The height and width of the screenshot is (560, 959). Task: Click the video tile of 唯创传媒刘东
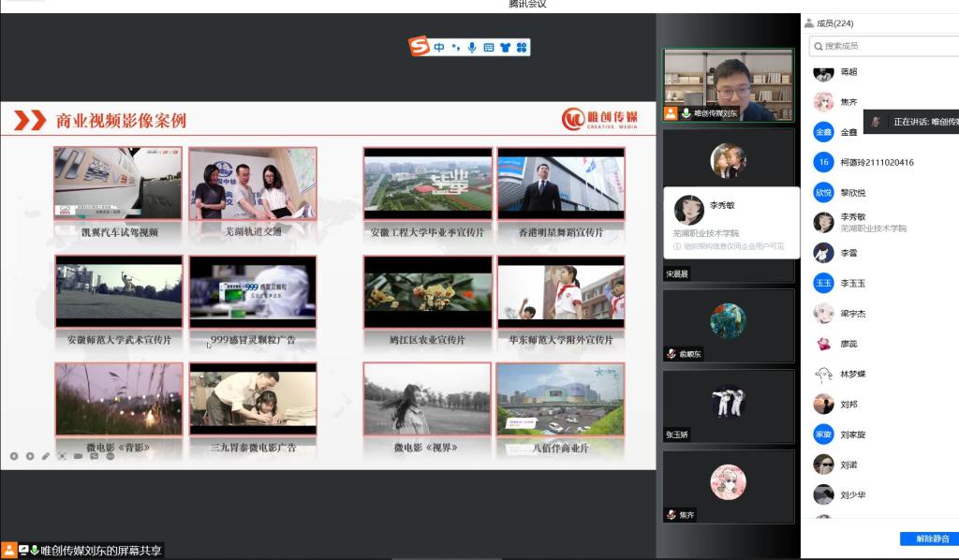(728, 84)
